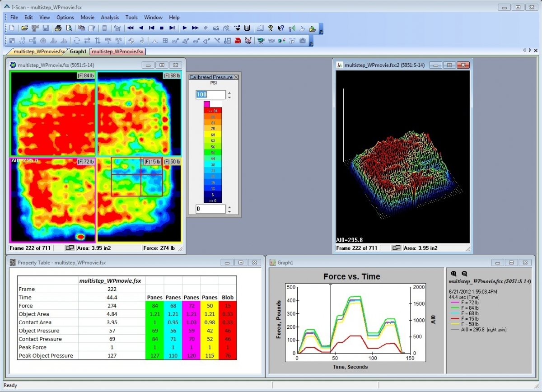The width and height of the screenshot is (542, 392).
Task: Expand the toolbar overflow chevron
Action: click(321, 31)
